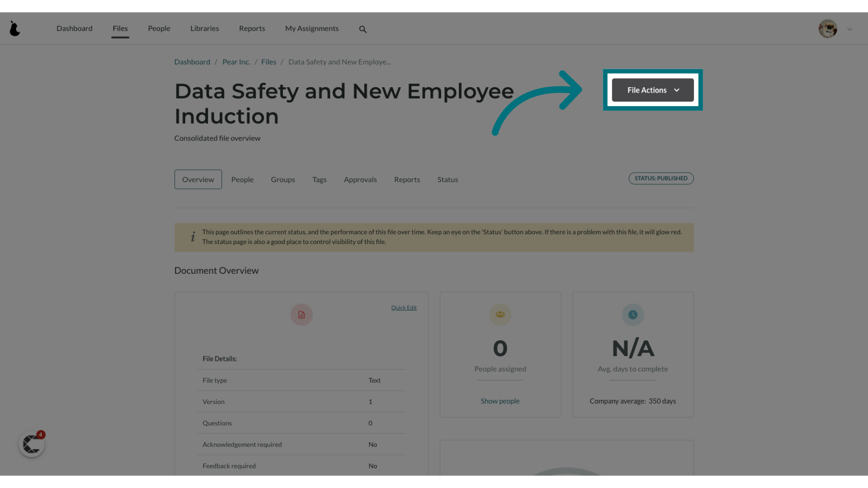Click the Show people link
The width and height of the screenshot is (868, 488).
[500, 400]
